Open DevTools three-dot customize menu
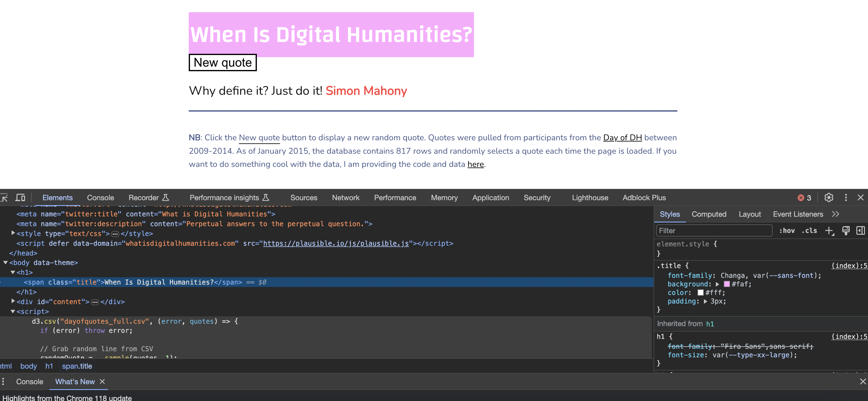The image size is (868, 401). pos(846,198)
